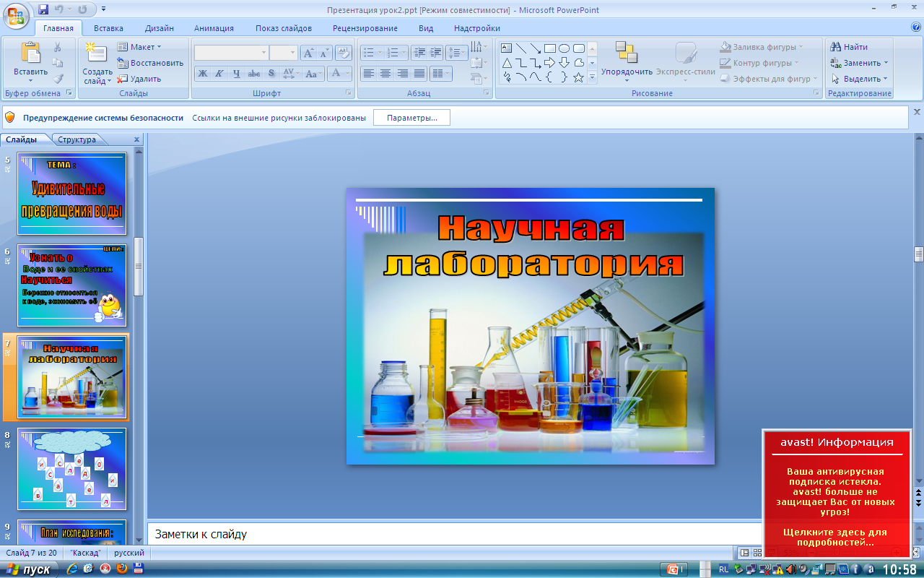Open the Анимация ribbon tab
This screenshot has width=924, height=578.
[214, 28]
